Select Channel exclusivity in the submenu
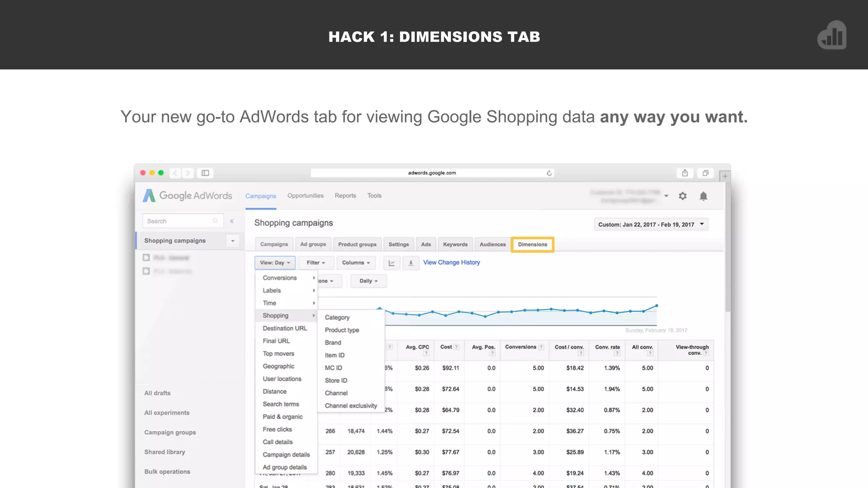This screenshot has width=868, height=488. point(351,406)
